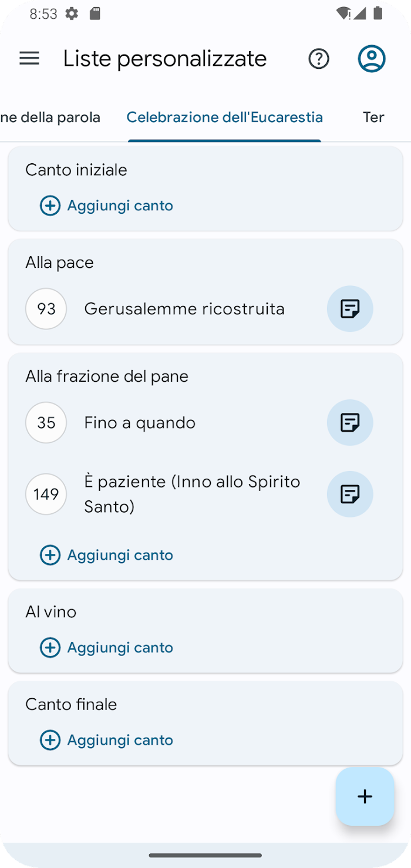Open È paziente (Inno allo Spirito Santo)
Viewport: 411px width, 868px height.
pyautogui.click(x=192, y=494)
